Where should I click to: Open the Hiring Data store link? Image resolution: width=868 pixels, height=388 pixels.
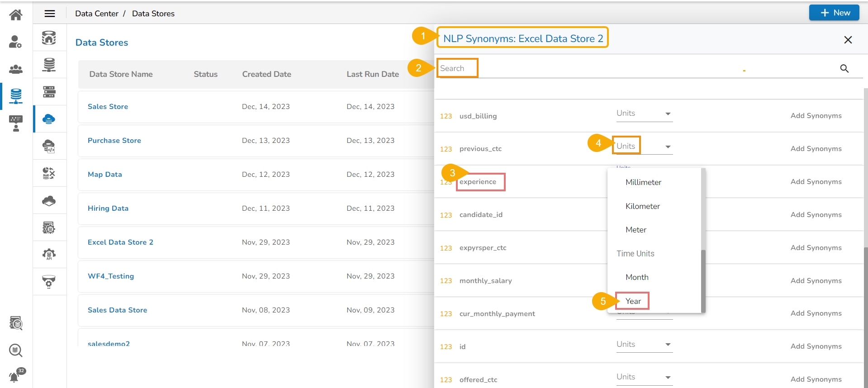108,208
